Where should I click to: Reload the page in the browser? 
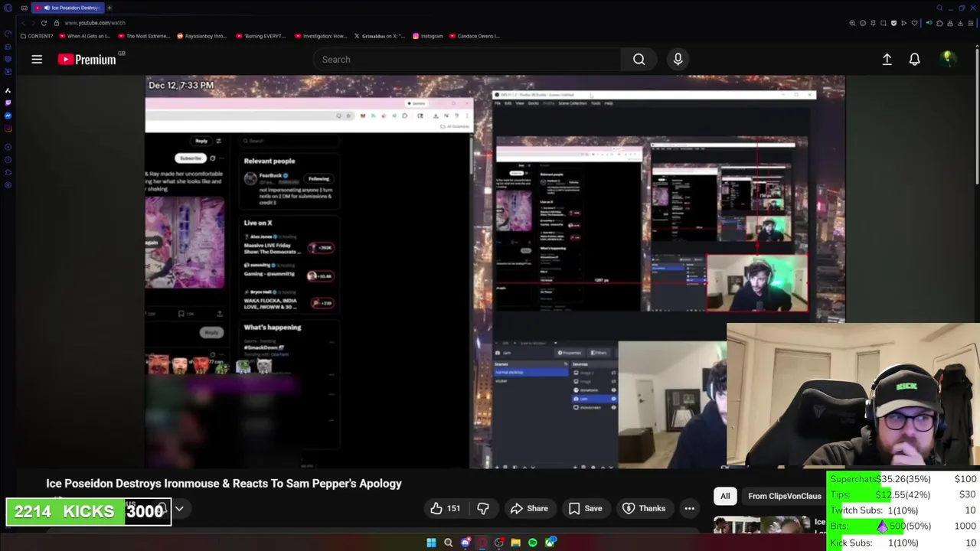pyautogui.click(x=44, y=23)
